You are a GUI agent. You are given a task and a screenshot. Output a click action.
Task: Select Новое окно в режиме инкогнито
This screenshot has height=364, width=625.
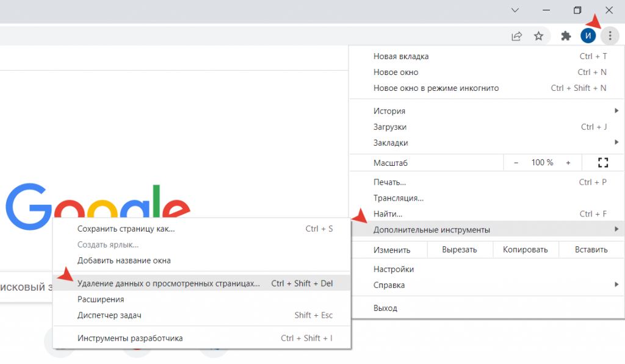point(436,88)
